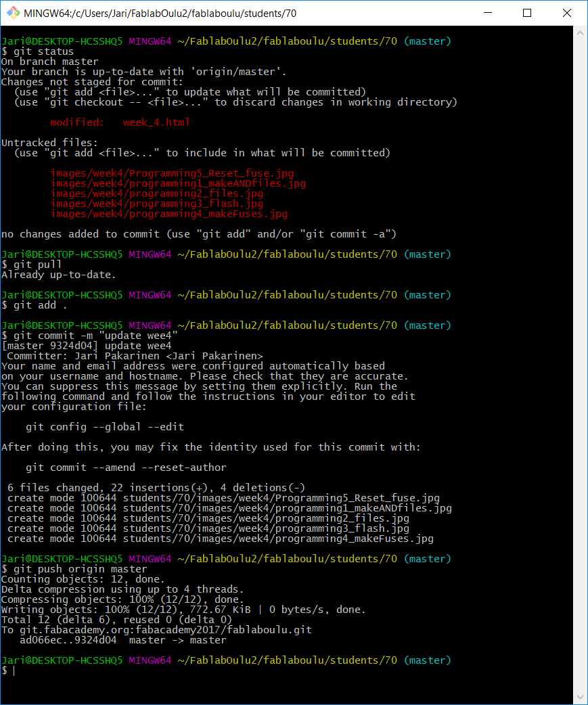
Task: Click the red 'images/week4/programming2_files.jpg' untracked file line
Action: [157, 194]
